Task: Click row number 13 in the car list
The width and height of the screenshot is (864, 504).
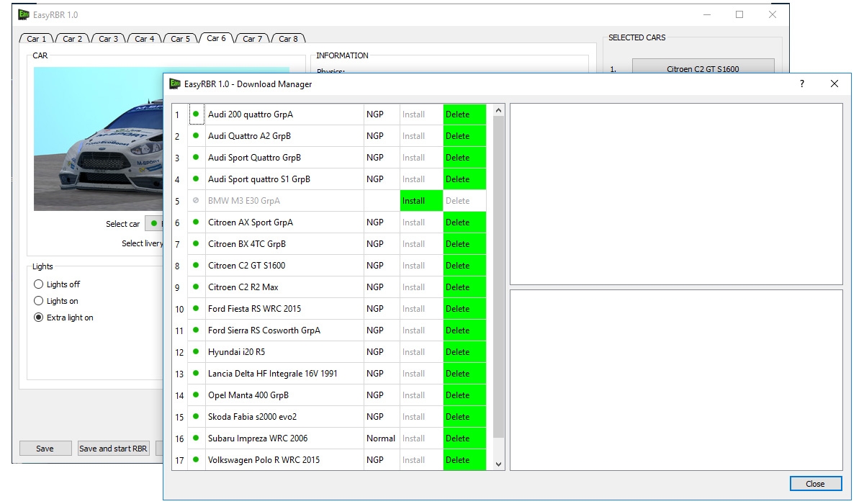Action: pyautogui.click(x=179, y=374)
